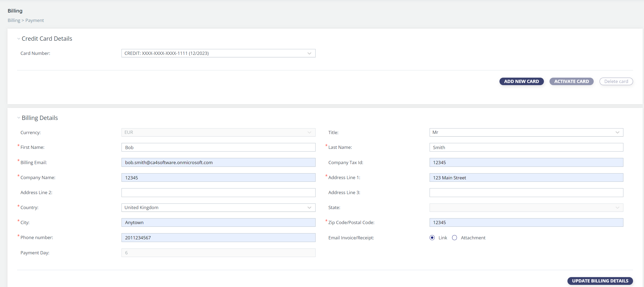644x287 pixels.
Task: Select the Link radio button
Action: (x=432, y=237)
